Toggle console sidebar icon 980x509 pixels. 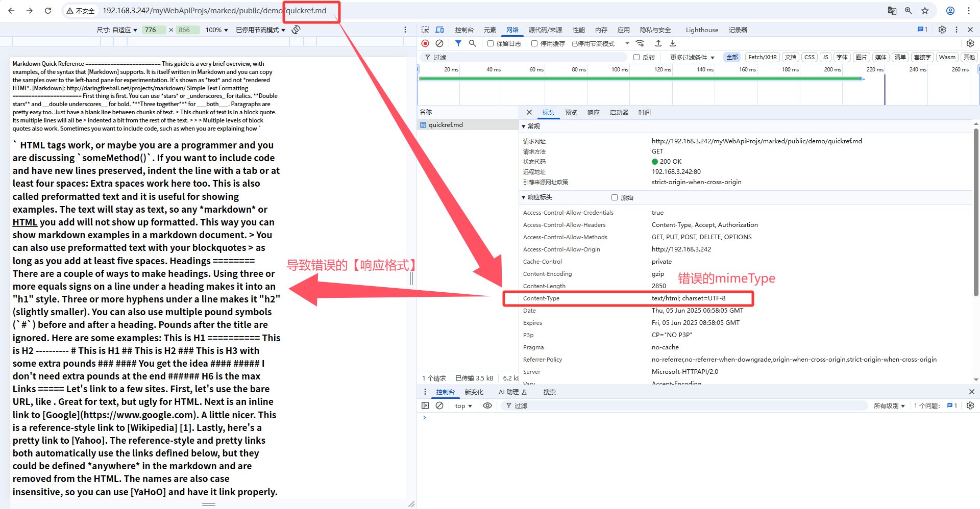point(425,405)
